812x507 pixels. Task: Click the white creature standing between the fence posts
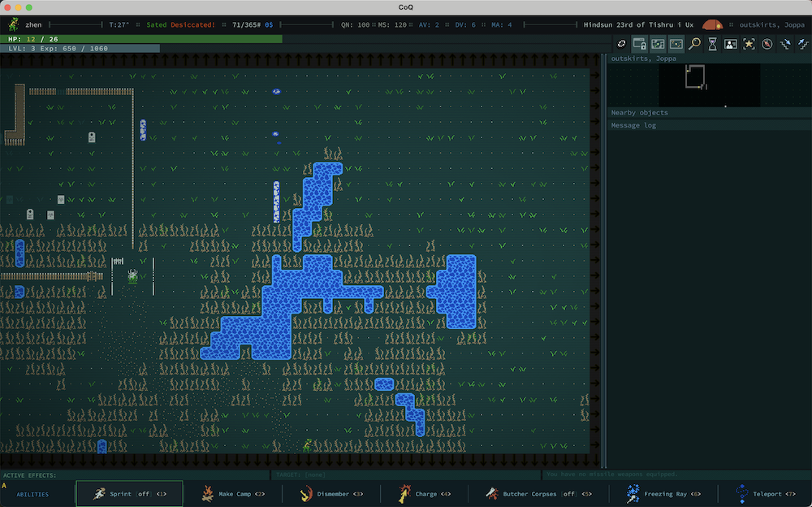pos(132,275)
